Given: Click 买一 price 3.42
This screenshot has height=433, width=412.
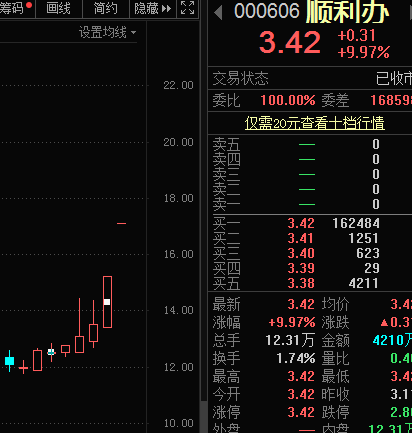Looking at the screenshot, I should (x=301, y=223).
